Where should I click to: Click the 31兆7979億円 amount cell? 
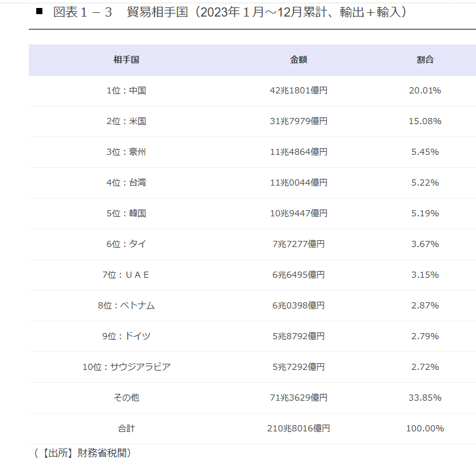[x=298, y=121]
